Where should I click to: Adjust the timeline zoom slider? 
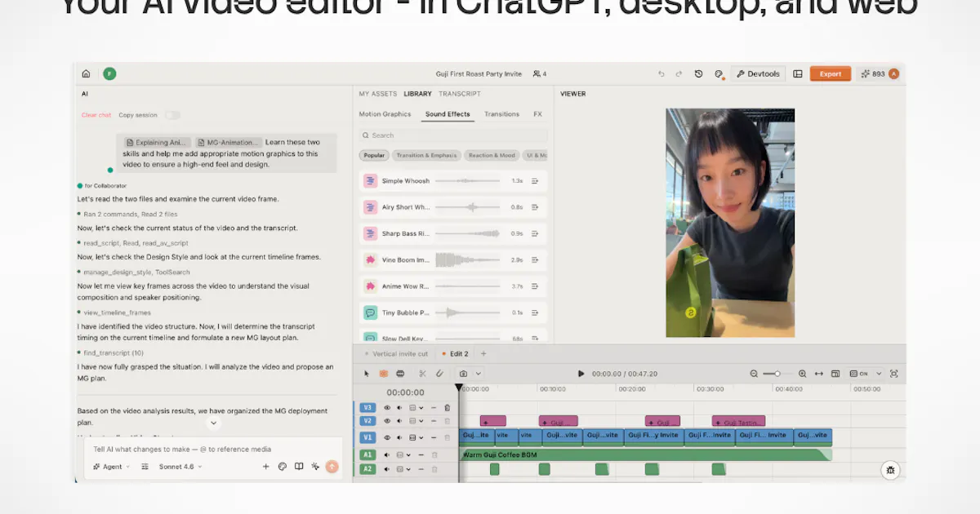click(777, 374)
